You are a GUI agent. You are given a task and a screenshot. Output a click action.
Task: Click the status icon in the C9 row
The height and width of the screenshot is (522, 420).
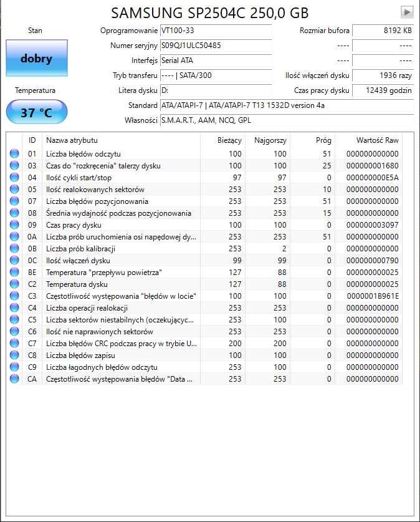pyautogui.click(x=14, y=367)
